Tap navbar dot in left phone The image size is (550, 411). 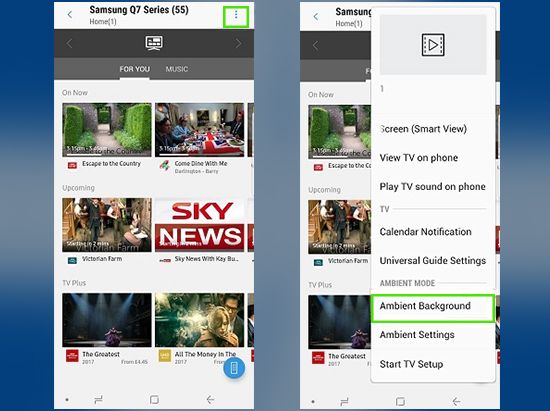(x=67, y=399)
